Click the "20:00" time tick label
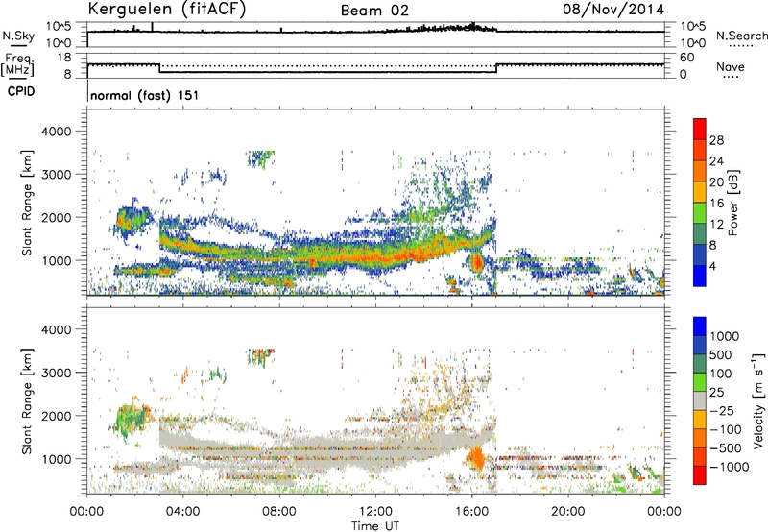 tap(568, 512)
